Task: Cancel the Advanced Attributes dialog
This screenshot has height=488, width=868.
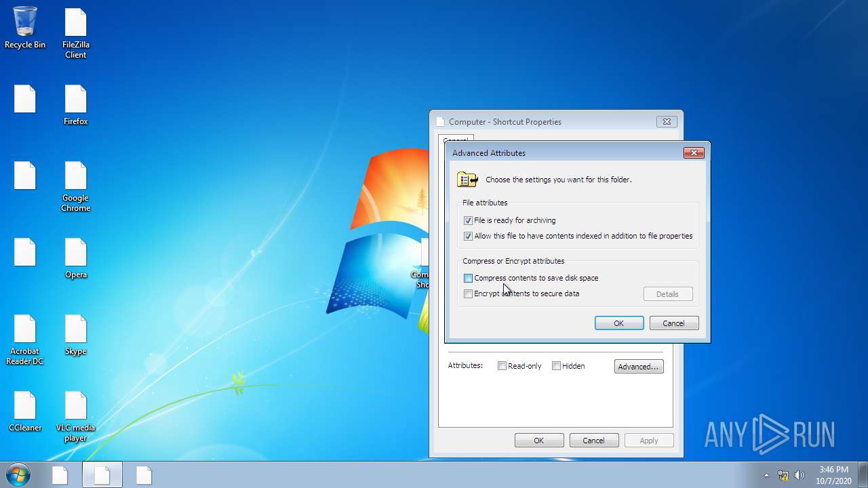Action: (674, 323)
